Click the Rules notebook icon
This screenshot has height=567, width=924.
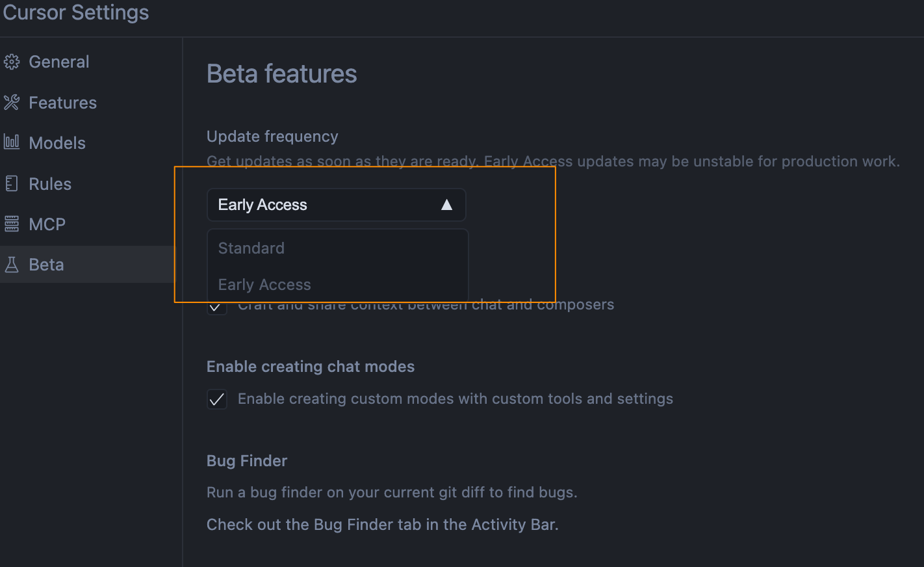(x=12, y=183)
